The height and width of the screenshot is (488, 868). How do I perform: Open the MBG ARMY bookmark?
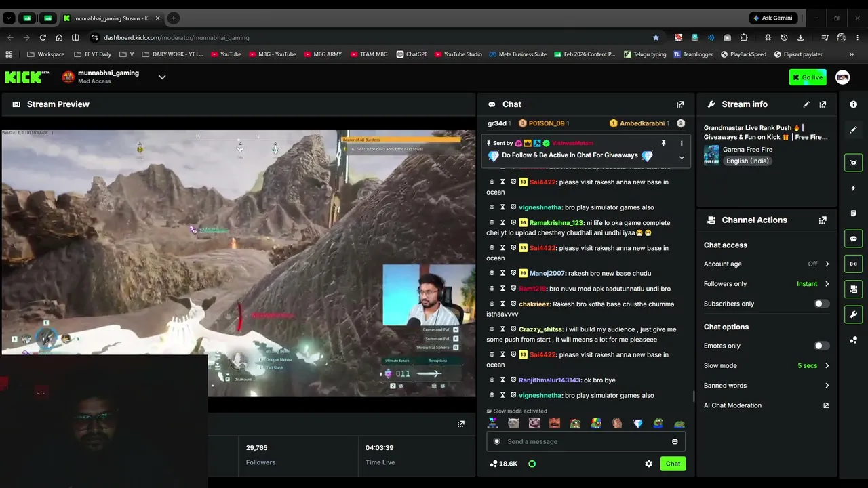pos(323,54)
